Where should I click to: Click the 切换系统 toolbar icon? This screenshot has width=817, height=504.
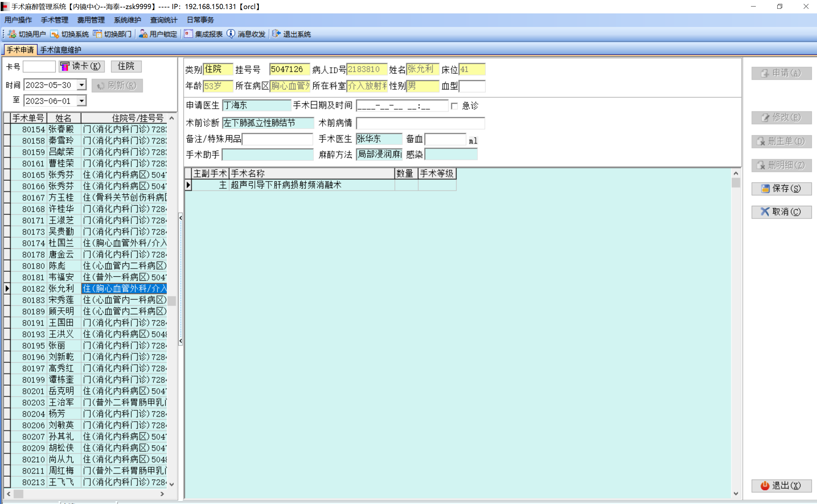coord(54,34)
